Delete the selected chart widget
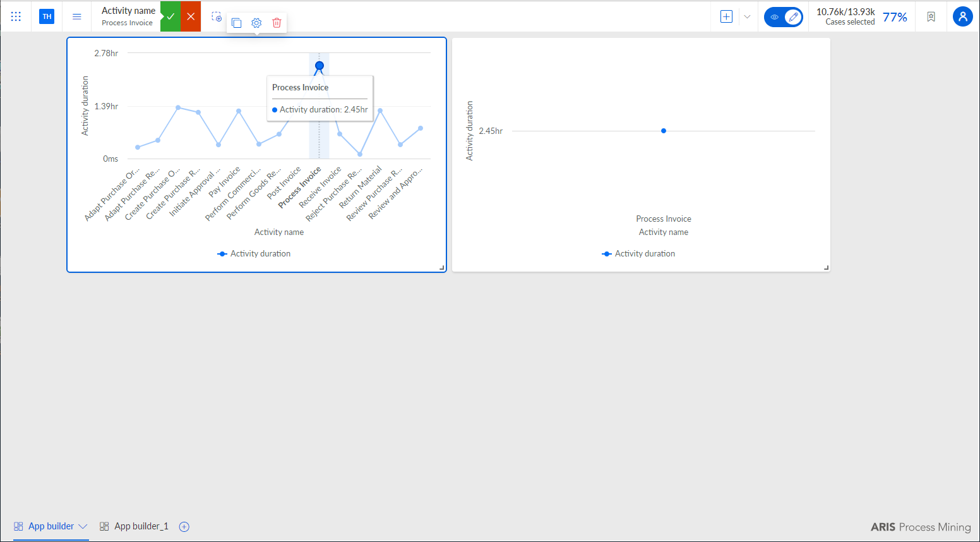Screen dimensions: 980x542 (277, 23)
